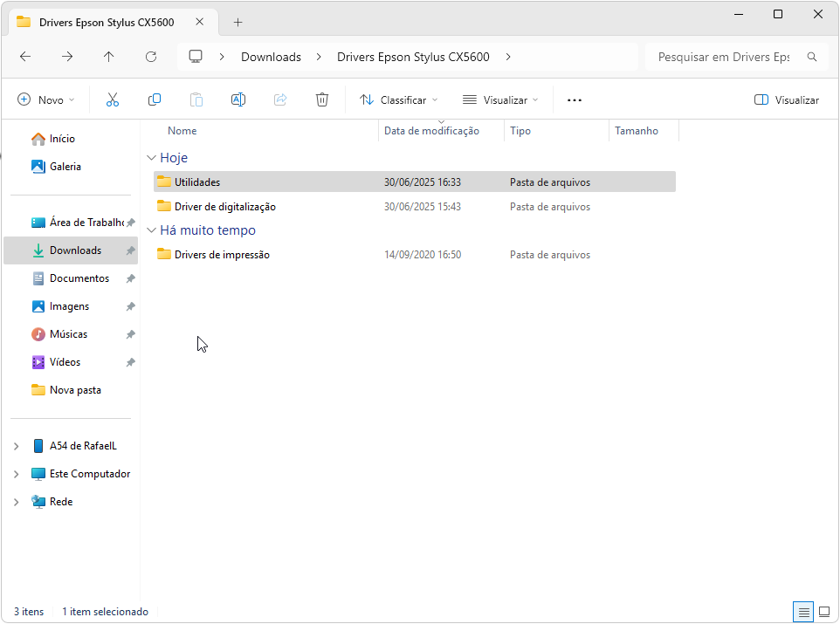Open Músicas in the sidebar
This screenshot has height=624, width=840.
(x=69, y=334)
